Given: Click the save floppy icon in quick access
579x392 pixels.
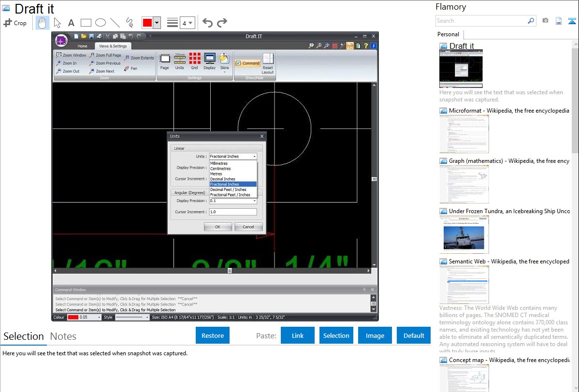Looking at the screenshot, I should tap(91, 36).
